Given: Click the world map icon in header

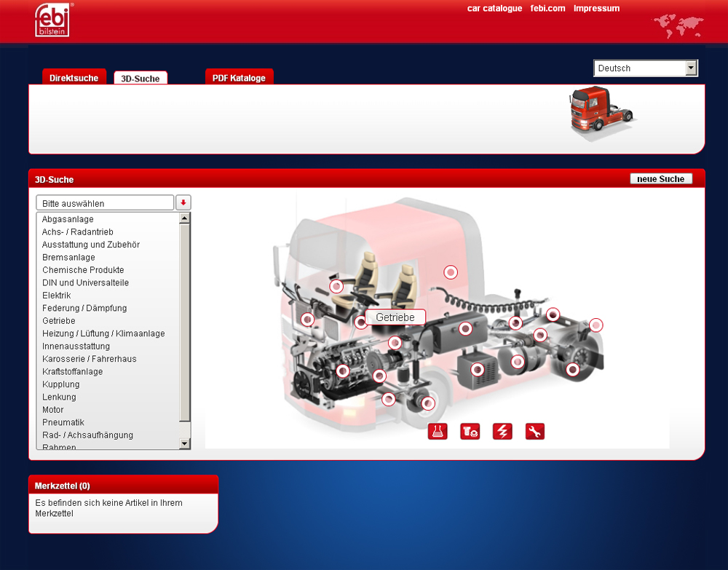Looking at the screenshot, I should (678, 26).
